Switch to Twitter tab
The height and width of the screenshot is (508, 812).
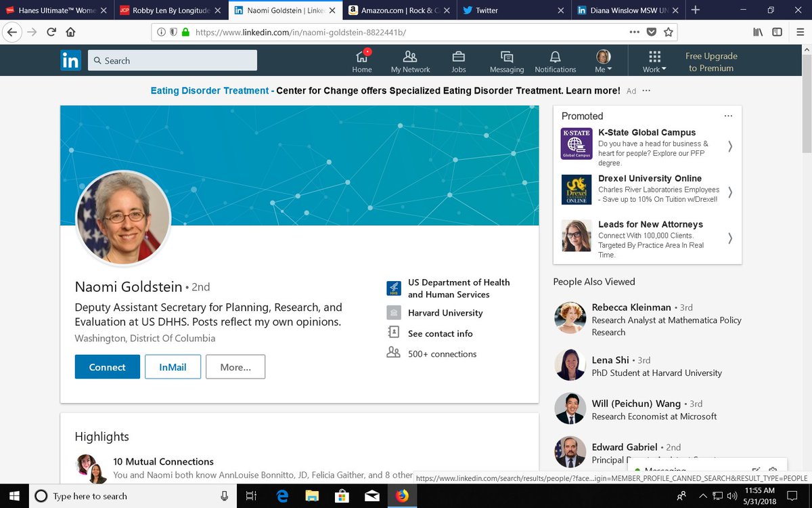click(514, 10)
